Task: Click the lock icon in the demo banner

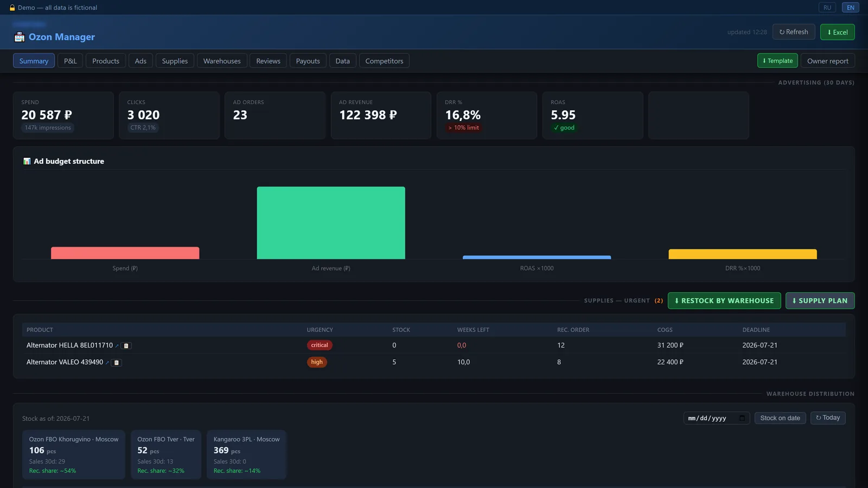Action: (x=12, y=8)
